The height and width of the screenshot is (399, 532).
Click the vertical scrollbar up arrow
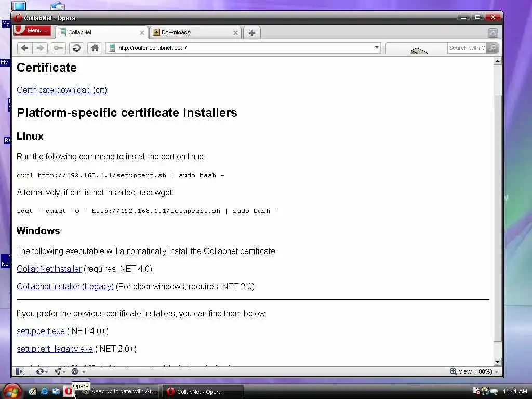(497, 61)
